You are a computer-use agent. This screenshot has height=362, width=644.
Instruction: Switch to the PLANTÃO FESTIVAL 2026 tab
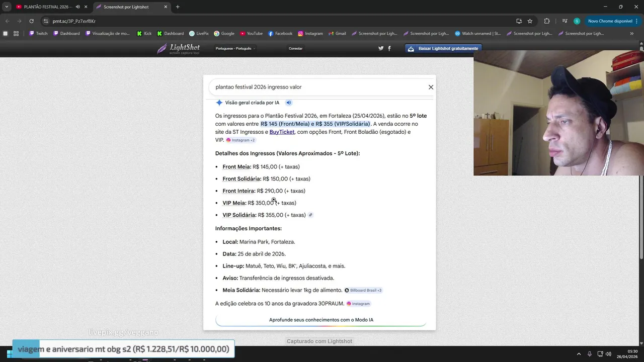48,7
